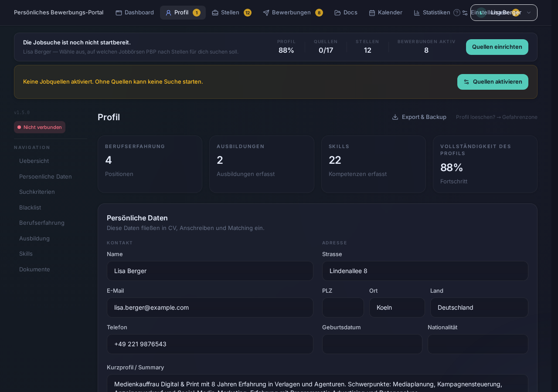
Task: Click the empty Geburtsdatum field
Action: click(372, 344)
